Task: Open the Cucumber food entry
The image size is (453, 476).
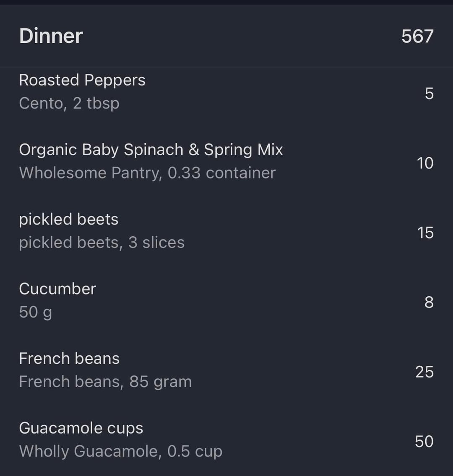Action: point(57,289)
